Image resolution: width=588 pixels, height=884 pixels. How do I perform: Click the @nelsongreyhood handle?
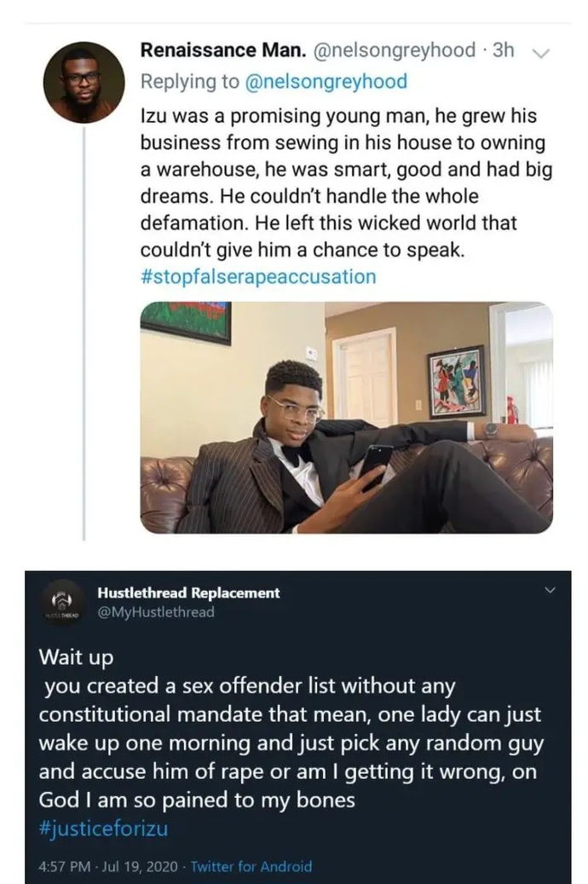click(394, 49)
